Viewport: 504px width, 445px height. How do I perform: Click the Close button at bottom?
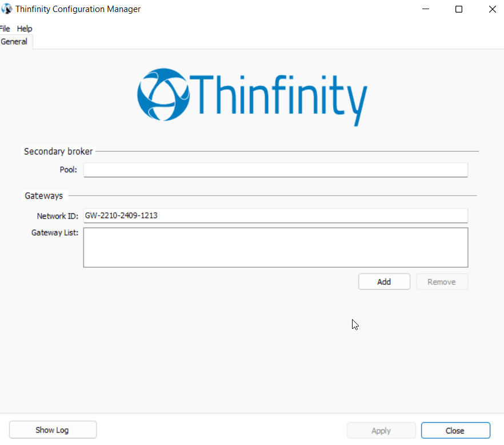[455, 431]
